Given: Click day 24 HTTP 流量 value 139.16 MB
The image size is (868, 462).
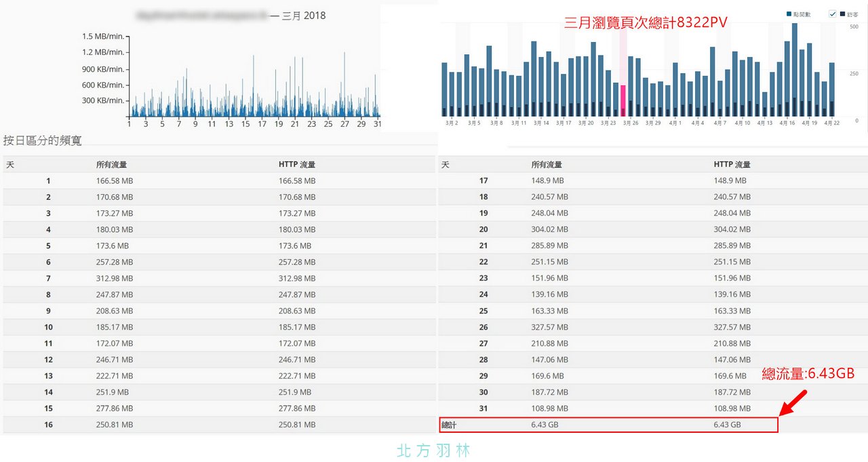Looking at the screenshot, I should tap(732, 294).
